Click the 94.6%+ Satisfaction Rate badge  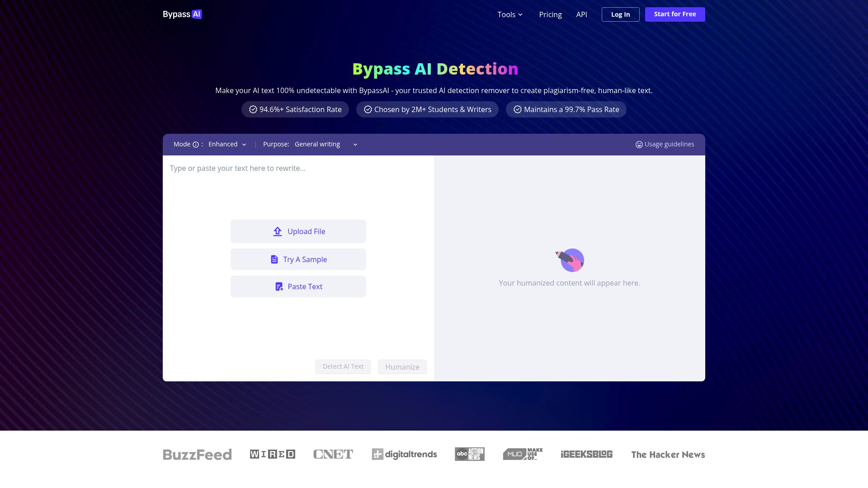[x=295, y=109]
